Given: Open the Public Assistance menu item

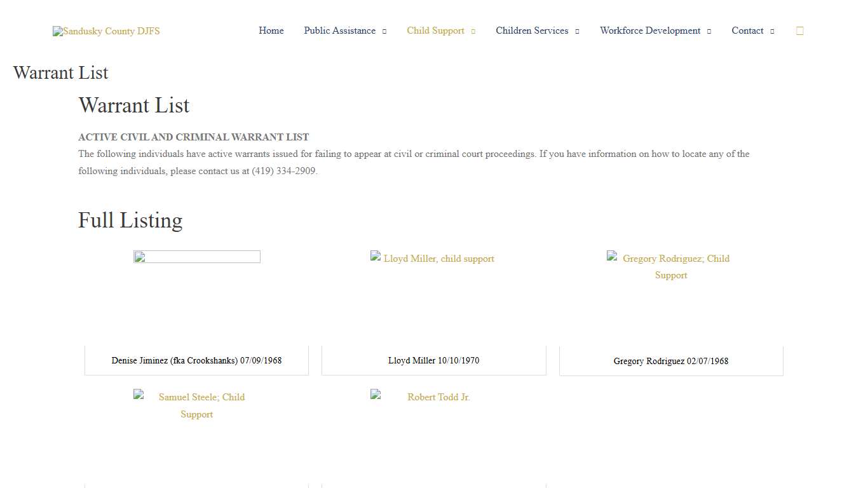Looking at the screenshot, I should [x=339, y=30].
